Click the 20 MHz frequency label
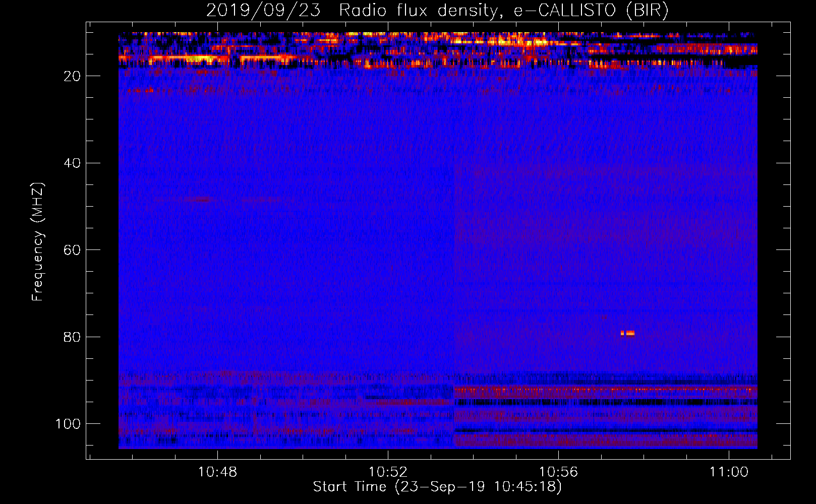 tap(72, 76)
